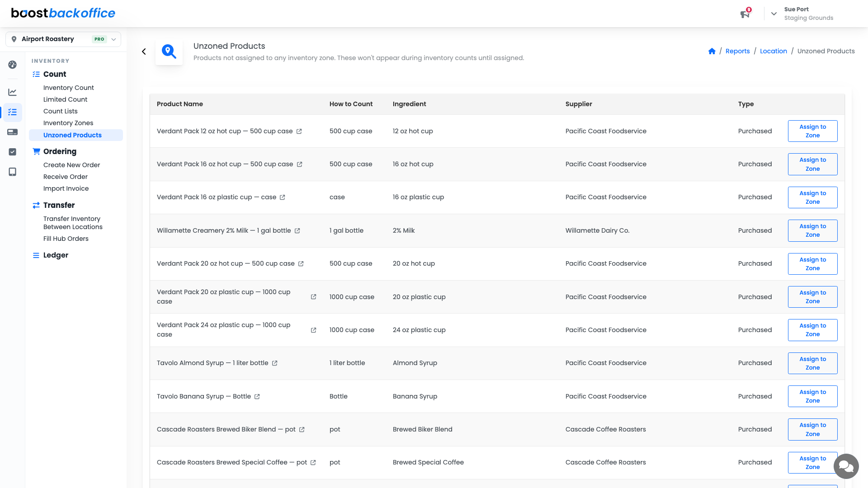Open external link for Willamette Creamery 2% Milk
The width and height of the screenshot is (868, 488).
pyautogui.click(x=297, y=231)
